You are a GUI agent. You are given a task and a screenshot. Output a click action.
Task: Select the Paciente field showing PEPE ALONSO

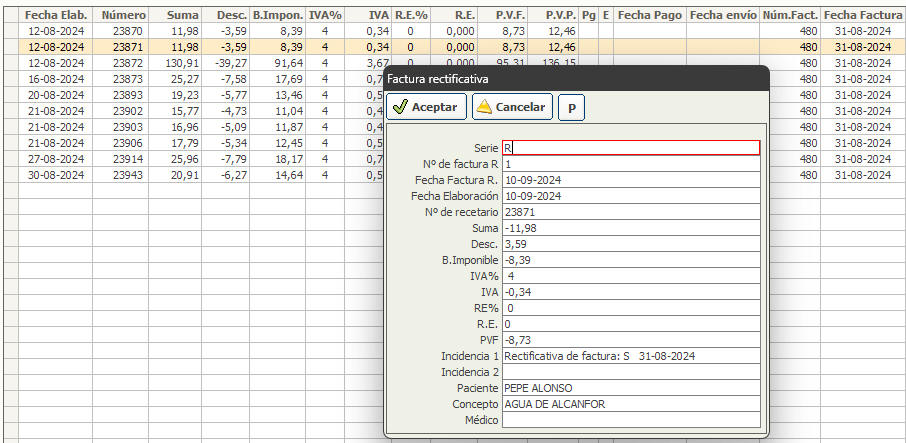click(630, 388)
